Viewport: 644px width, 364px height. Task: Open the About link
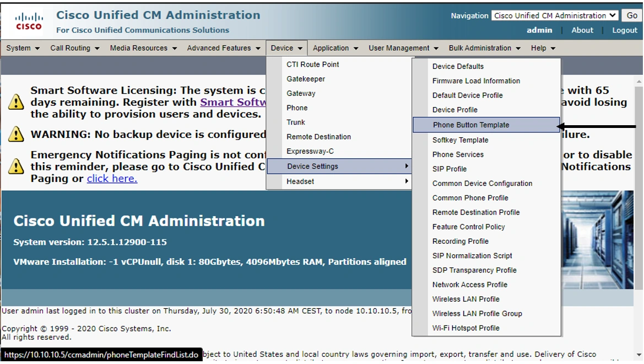(x=582, y=30)
